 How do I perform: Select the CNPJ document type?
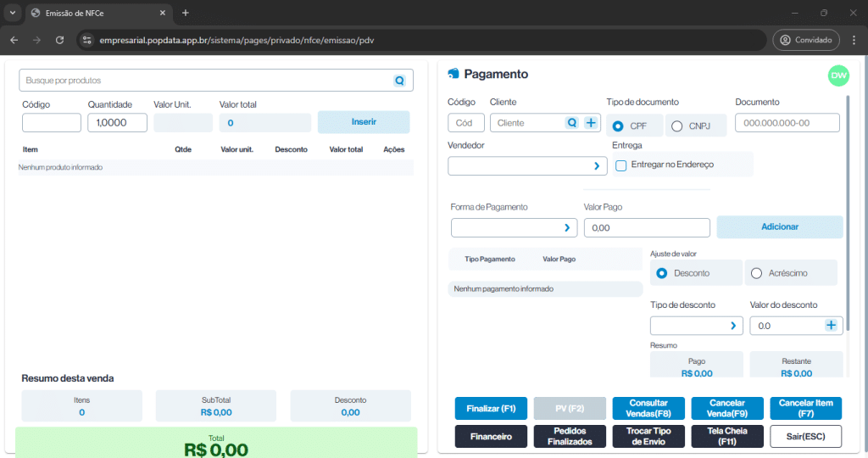[677, 126]
